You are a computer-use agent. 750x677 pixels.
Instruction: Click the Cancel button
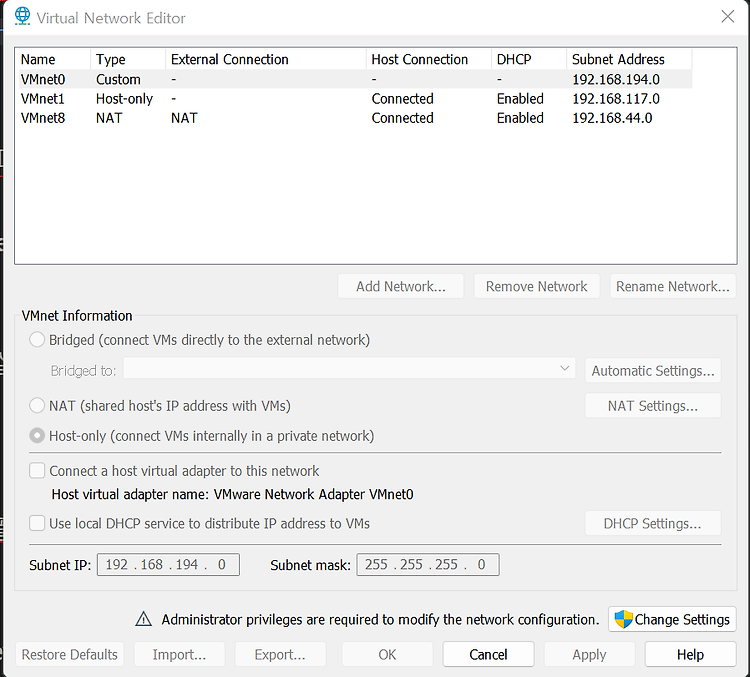[488, 654]
